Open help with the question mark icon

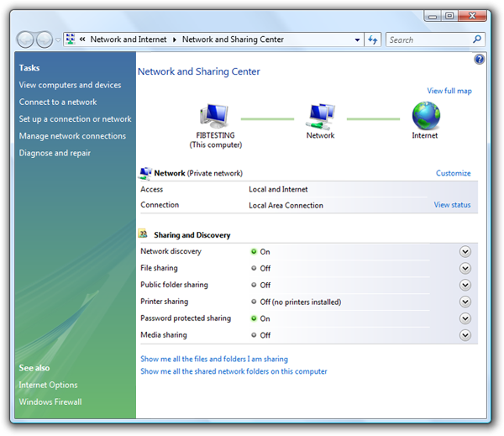[479, 60]
